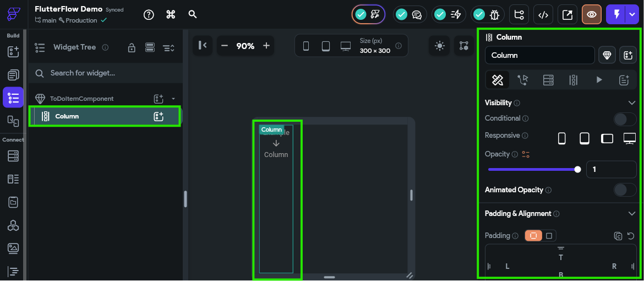Click the 90% zoom value
644x281 pixels.
point(245,46)
